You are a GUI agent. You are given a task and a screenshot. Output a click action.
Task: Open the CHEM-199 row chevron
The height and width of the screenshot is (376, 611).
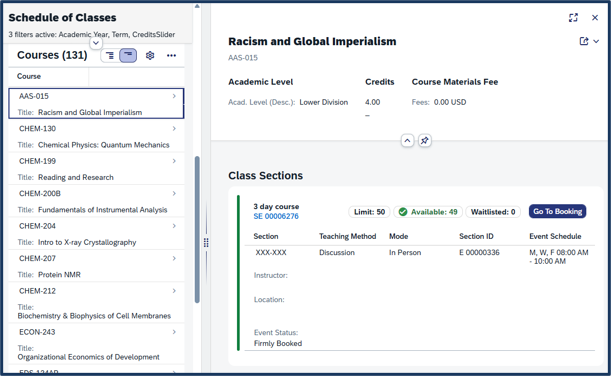tap(174, 161)
